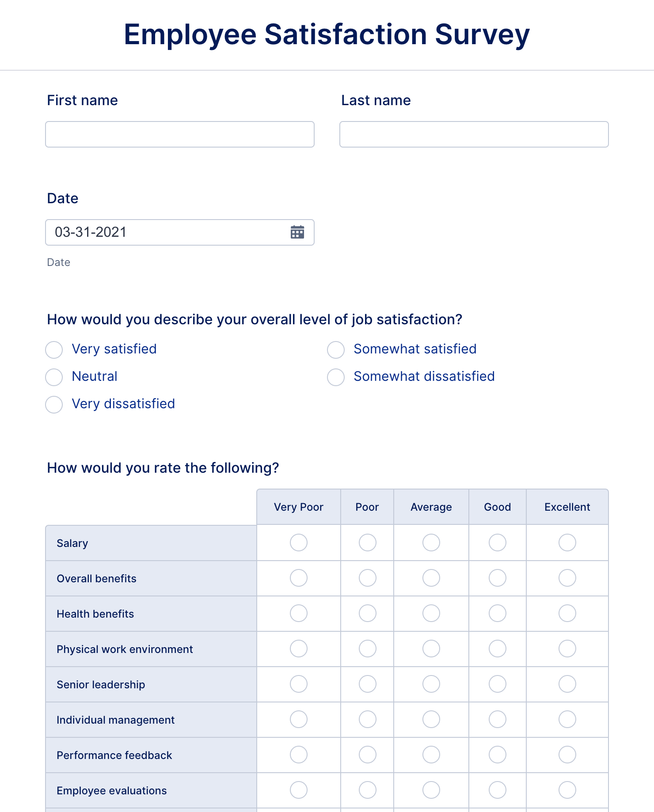The image size is (654, 812).
Task: Select the Very satisfied option
Action: coord(54,349)
